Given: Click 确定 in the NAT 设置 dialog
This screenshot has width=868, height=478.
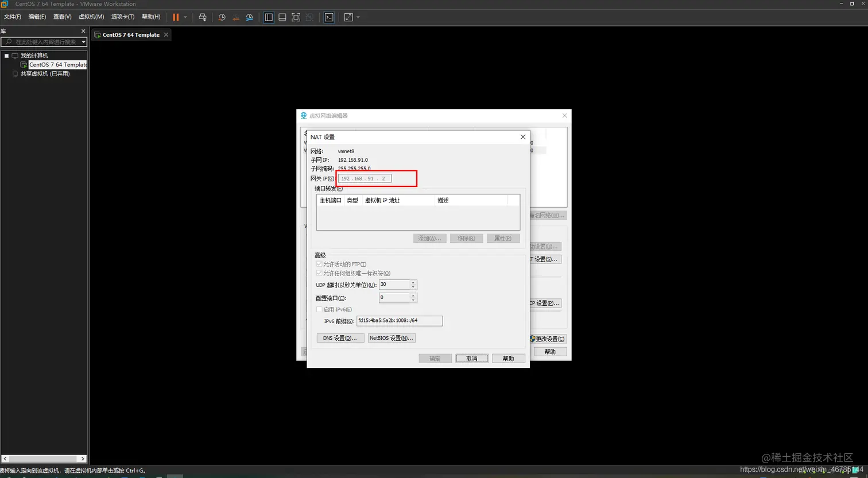Looking at the screenshot, I should (435, 358).
